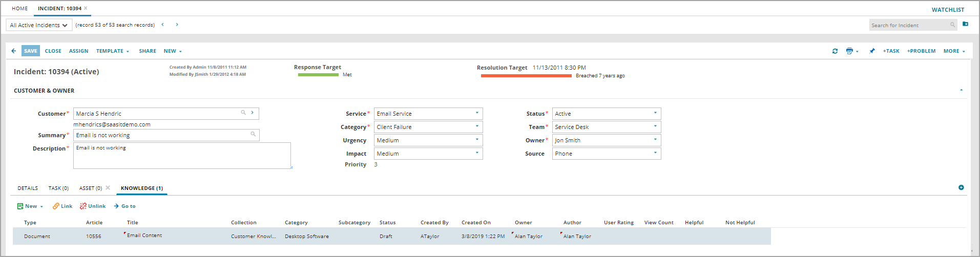This screenshot has width=980, height=257.
Task: Open the Home tab
Action: 20,9
